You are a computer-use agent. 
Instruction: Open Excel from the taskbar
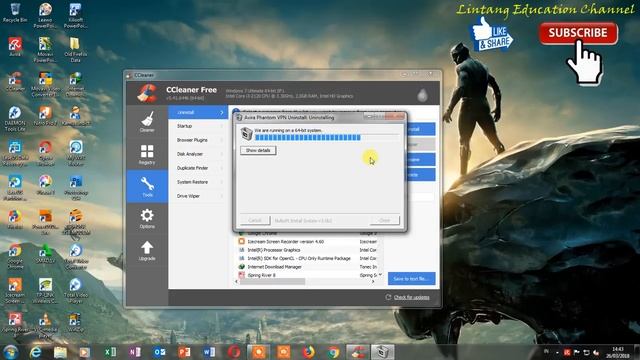click(110, 352)
